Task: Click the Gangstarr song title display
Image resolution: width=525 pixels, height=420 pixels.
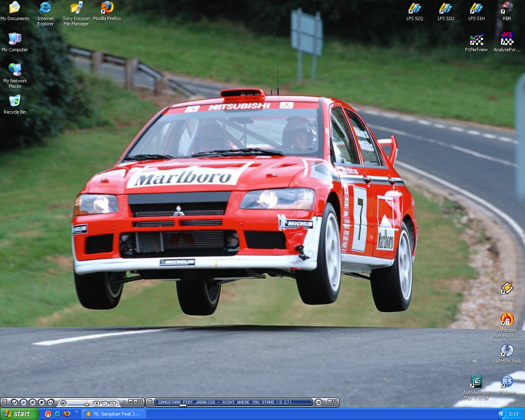Action: click(225, 402)
